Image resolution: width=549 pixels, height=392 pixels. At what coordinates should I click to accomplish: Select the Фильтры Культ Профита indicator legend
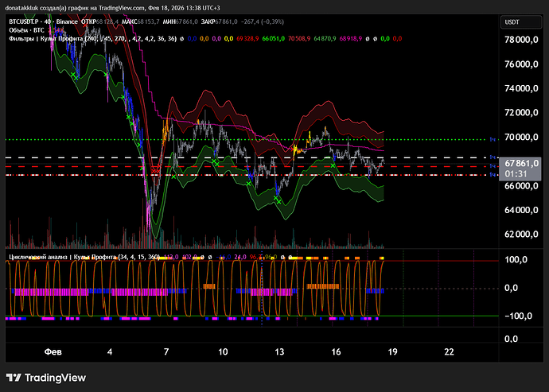coord(44,37)
